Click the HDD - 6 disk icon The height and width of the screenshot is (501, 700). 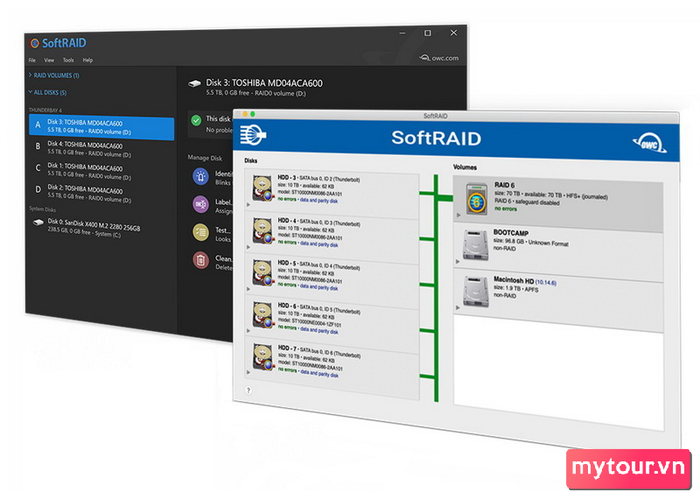click(263, 315)
